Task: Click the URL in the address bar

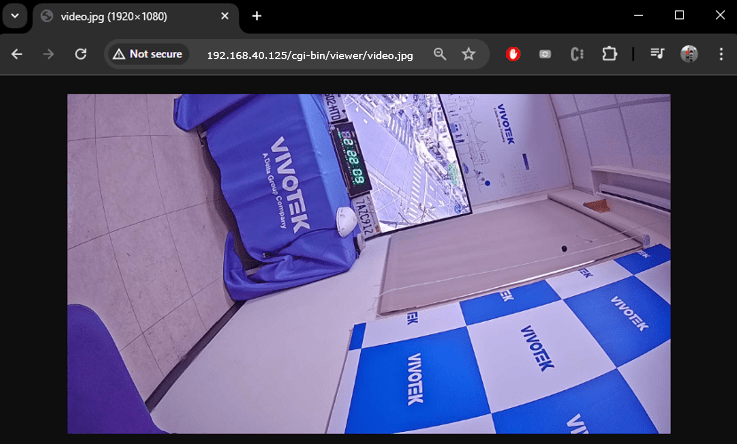Action: point(309,55)
